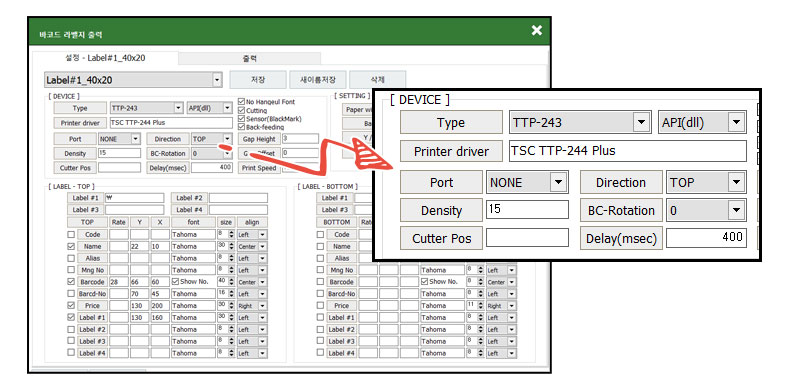
Task: Switch to the 출력 tab
Action: click(249, 59)
